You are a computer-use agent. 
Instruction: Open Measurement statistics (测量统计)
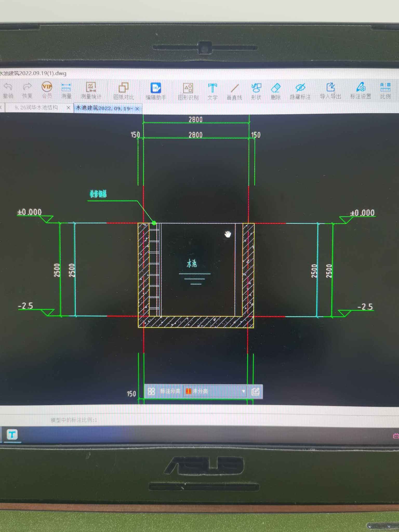pyautogui.click(x=91, y=90)
